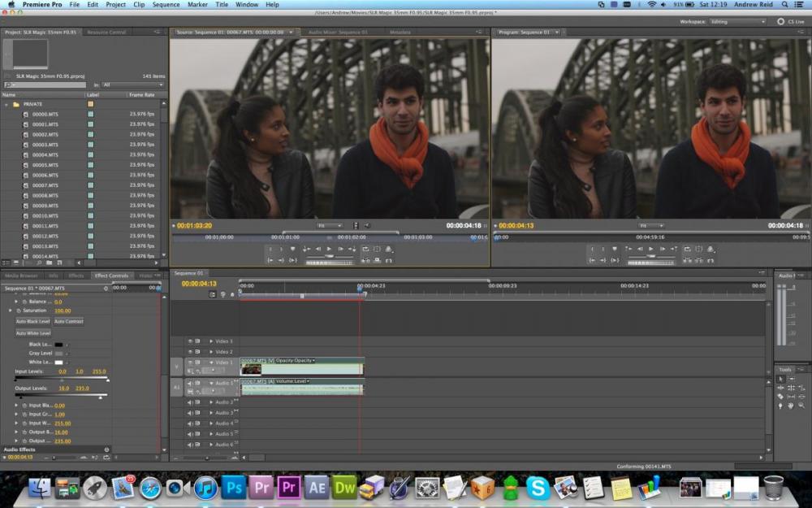Open the Workspace Editing dropdown
The width and height of the screenshot is (812, 508).
click(x=737, y=22)
